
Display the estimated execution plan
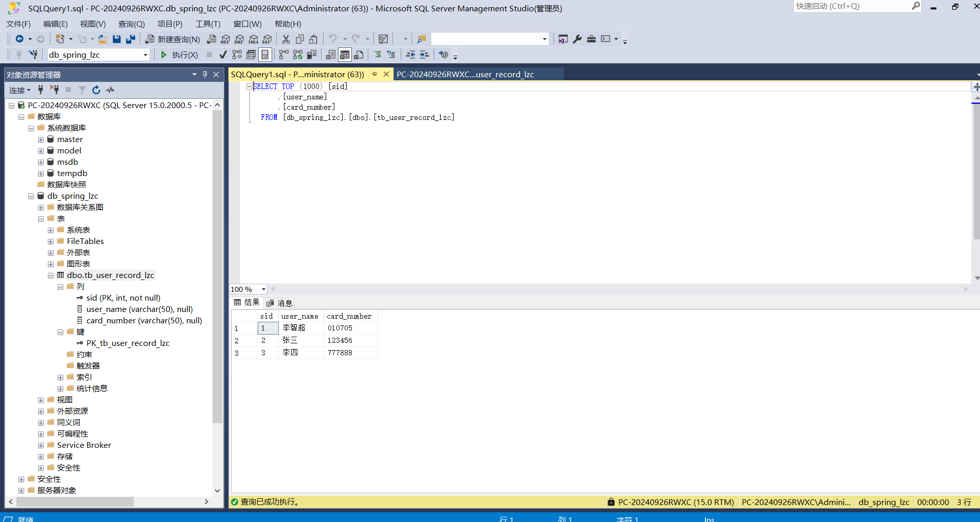click(x=237, y=55)
